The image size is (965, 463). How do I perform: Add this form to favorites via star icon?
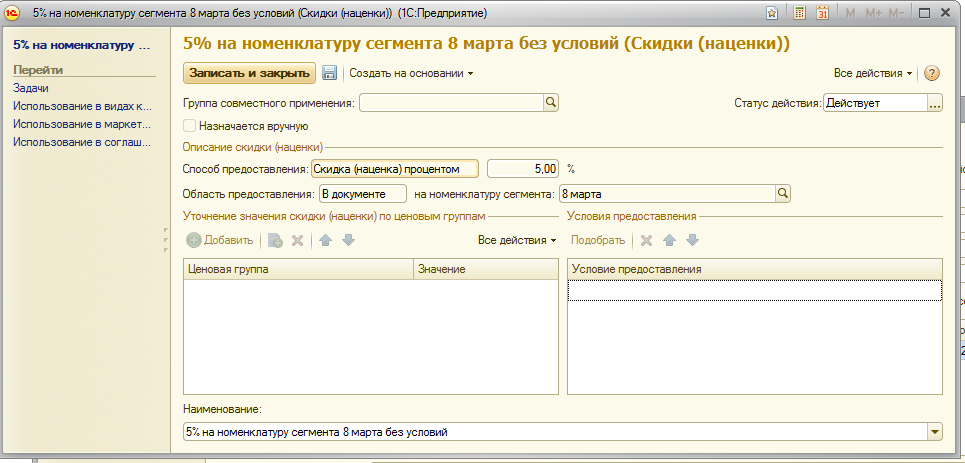pos(772,13)
